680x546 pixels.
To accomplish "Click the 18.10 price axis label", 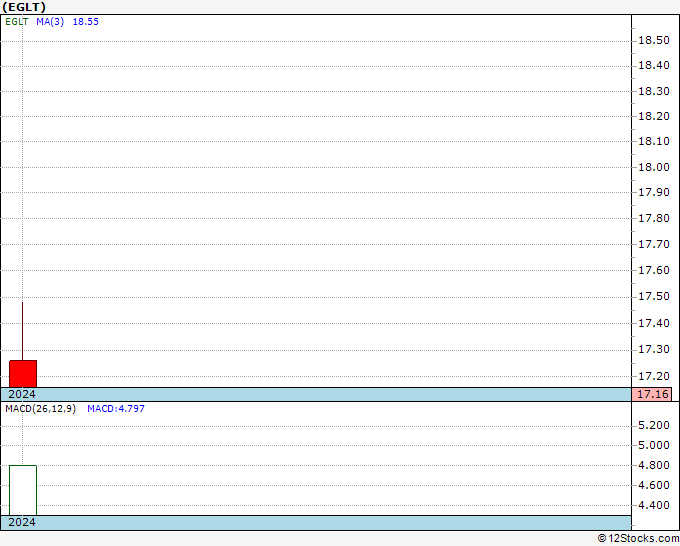I will 654,141.
